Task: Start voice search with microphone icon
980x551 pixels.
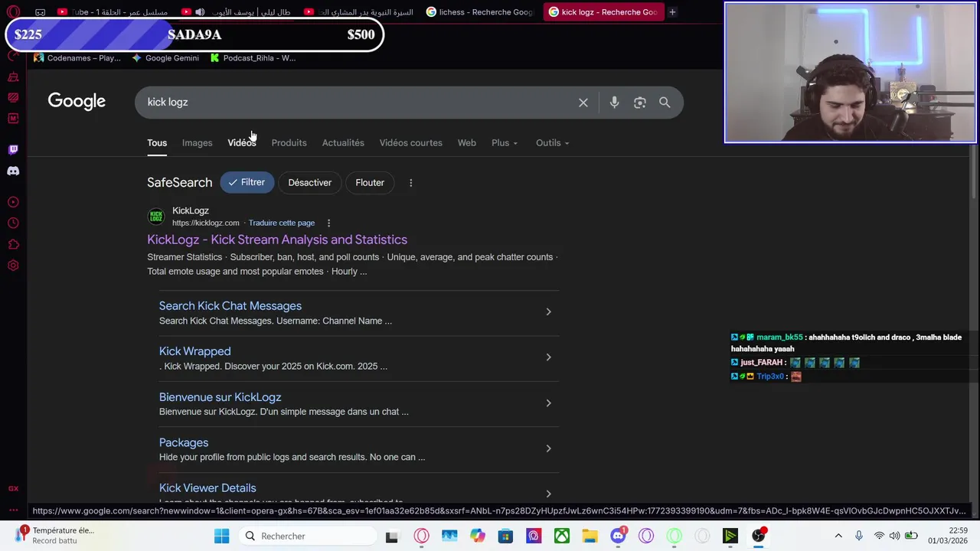Action: [x=614, y=103]
